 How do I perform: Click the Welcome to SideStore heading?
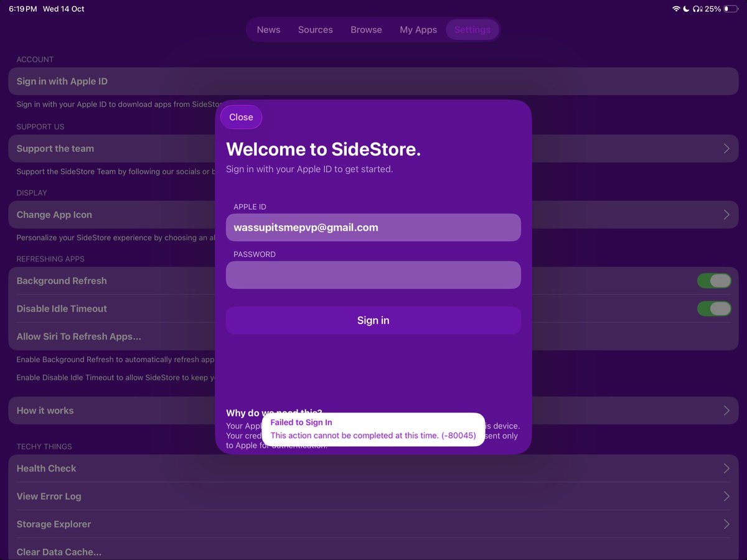click(x=324, y=149)
